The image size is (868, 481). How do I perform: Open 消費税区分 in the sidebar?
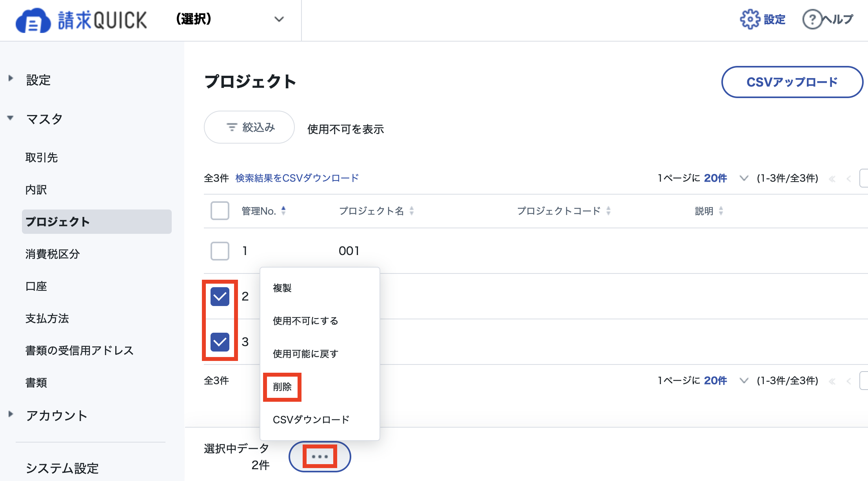point(53,254)
